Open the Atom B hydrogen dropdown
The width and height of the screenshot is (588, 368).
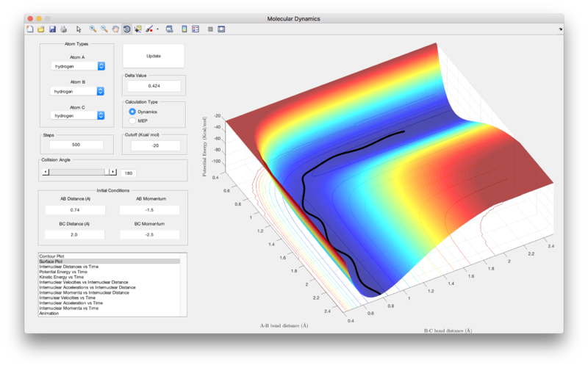[x=77, y=91]
